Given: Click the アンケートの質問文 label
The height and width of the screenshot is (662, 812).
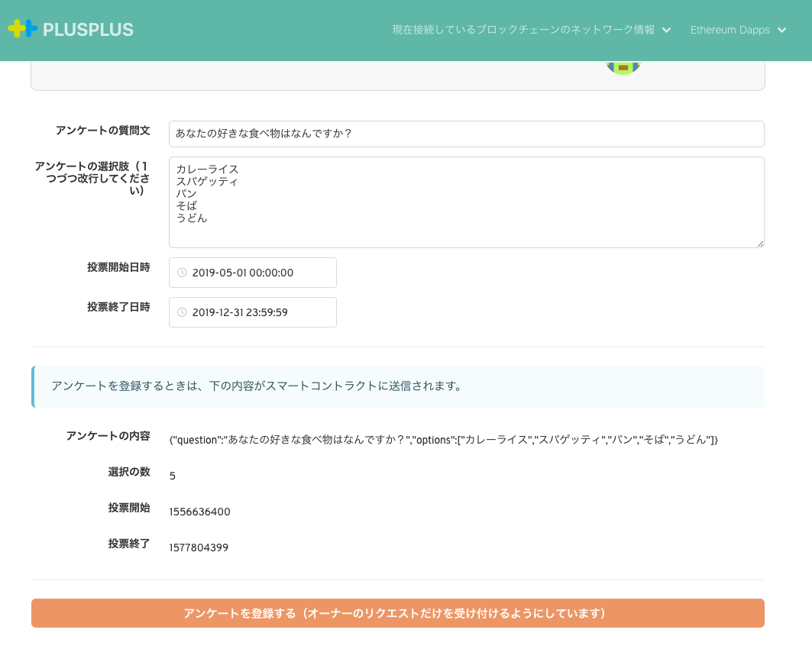Looking at the screenshot, I should [103, 131].
